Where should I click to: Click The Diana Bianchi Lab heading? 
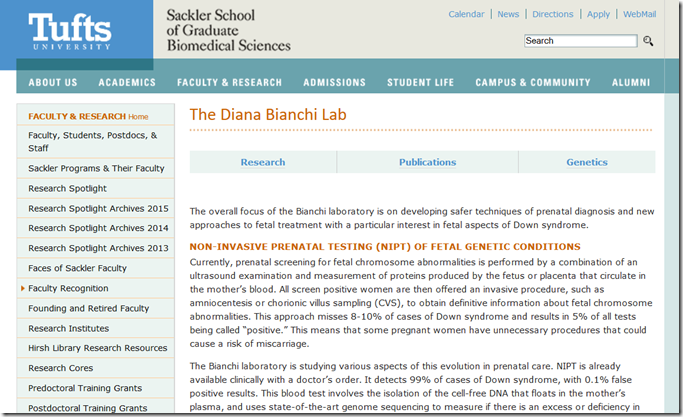coord(268,115)
